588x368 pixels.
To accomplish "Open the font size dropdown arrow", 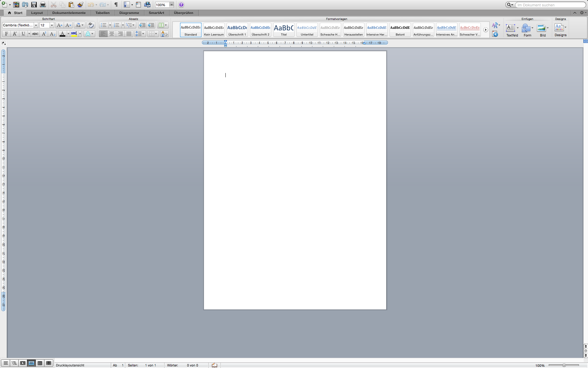I will coord(52,25).
